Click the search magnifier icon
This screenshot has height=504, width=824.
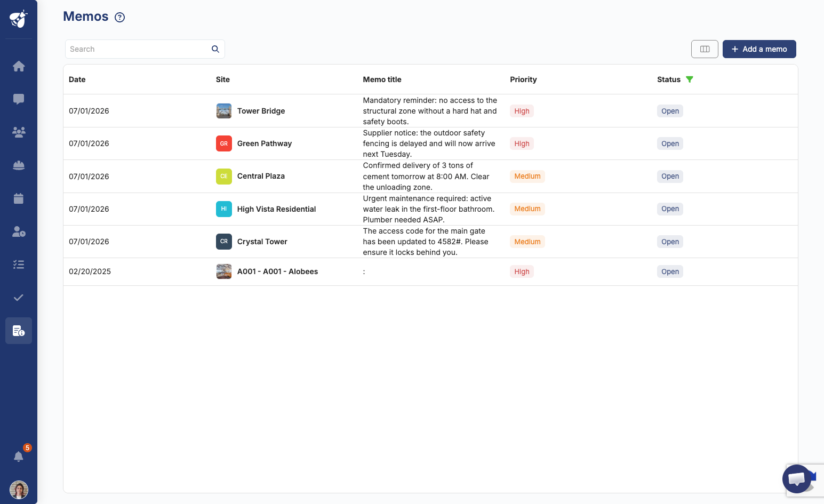coord(215,49)
